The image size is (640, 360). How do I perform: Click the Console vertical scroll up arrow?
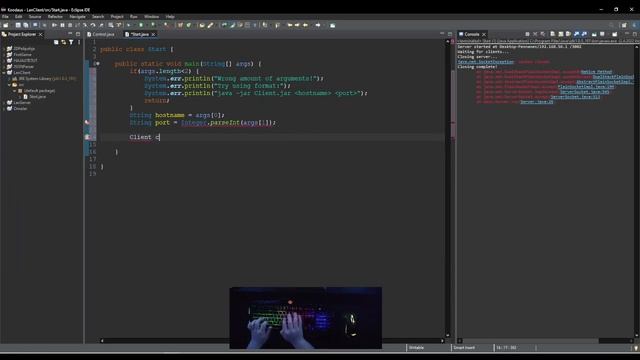pyautogui.click(x=637, y=47)
